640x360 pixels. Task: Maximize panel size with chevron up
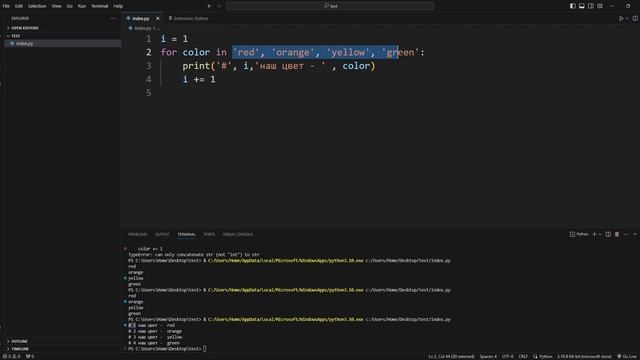click(635, 234)
